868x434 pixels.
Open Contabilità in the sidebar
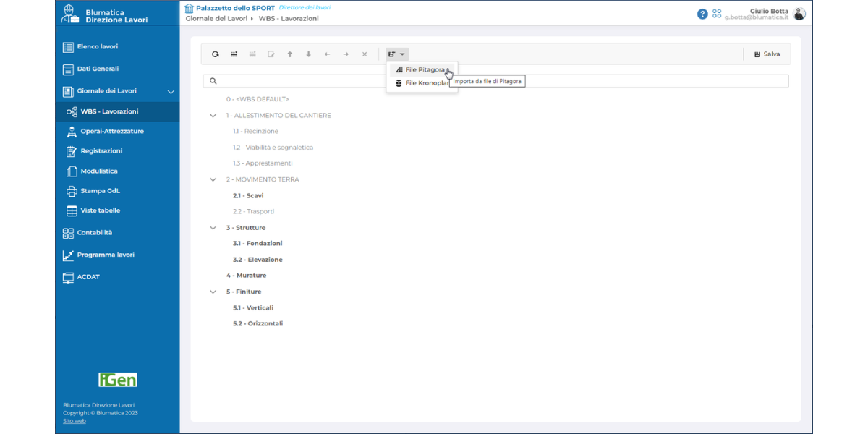coord(94,233)
